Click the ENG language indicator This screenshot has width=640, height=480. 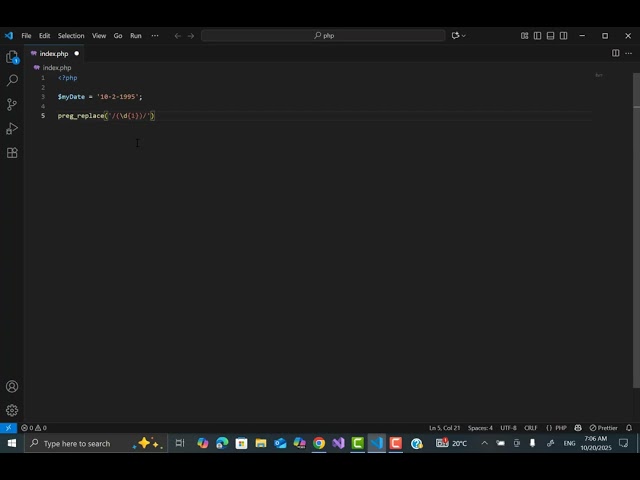[x=569, y=443]
